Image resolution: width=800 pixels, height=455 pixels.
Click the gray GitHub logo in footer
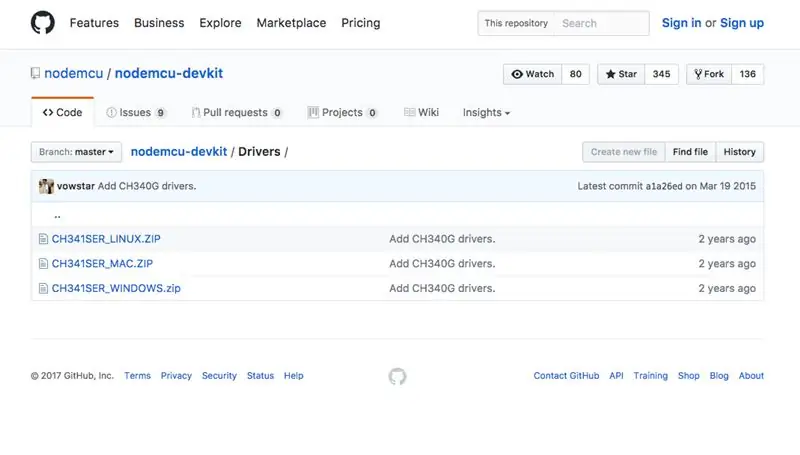point(397,376)
